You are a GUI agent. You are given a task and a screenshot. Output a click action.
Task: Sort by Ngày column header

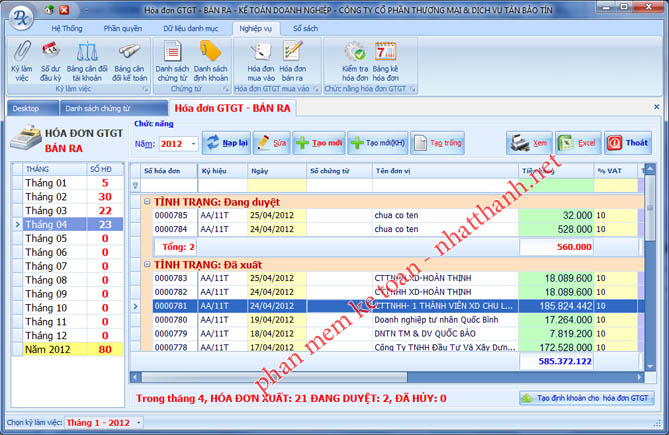pyautogui.click(x=276, y=171)
